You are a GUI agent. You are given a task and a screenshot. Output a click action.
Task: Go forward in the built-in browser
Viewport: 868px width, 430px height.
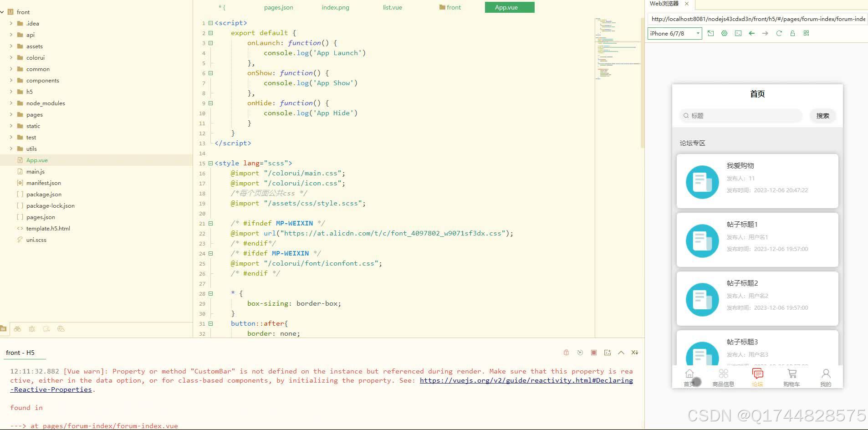(765, 33)
